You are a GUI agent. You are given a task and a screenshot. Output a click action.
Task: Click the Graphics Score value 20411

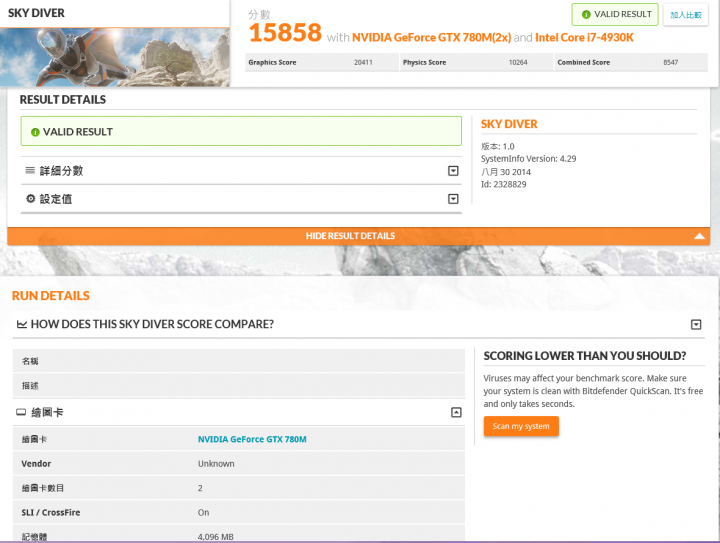coord(363,62)
